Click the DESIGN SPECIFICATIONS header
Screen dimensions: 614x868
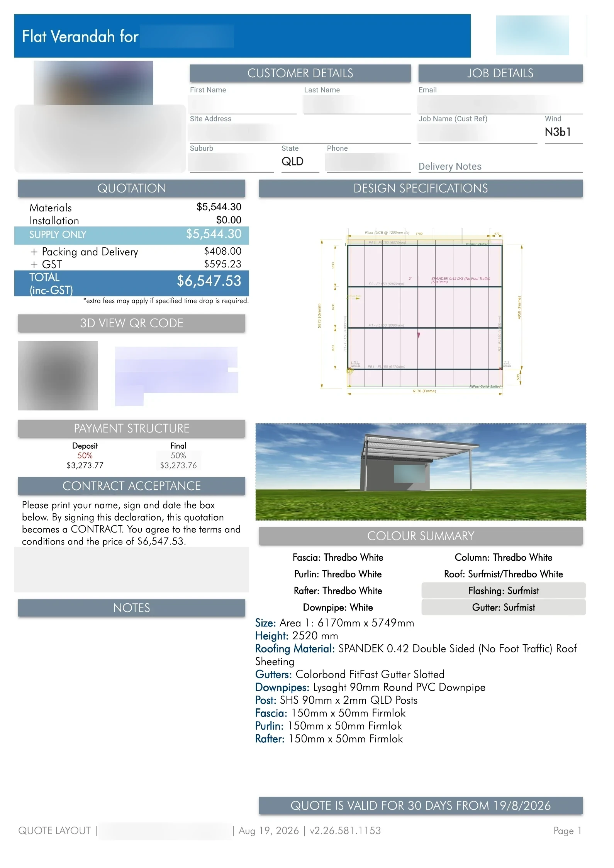point(421,188)
